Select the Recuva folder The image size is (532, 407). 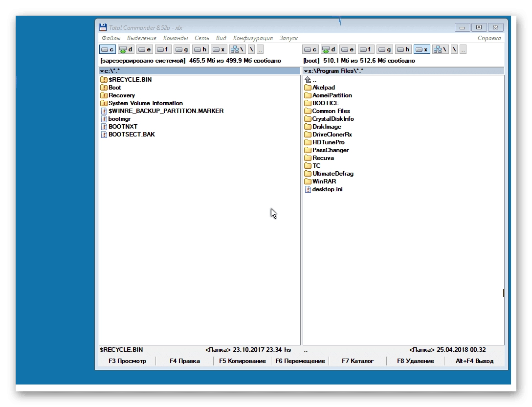click(x=319, y=158)
